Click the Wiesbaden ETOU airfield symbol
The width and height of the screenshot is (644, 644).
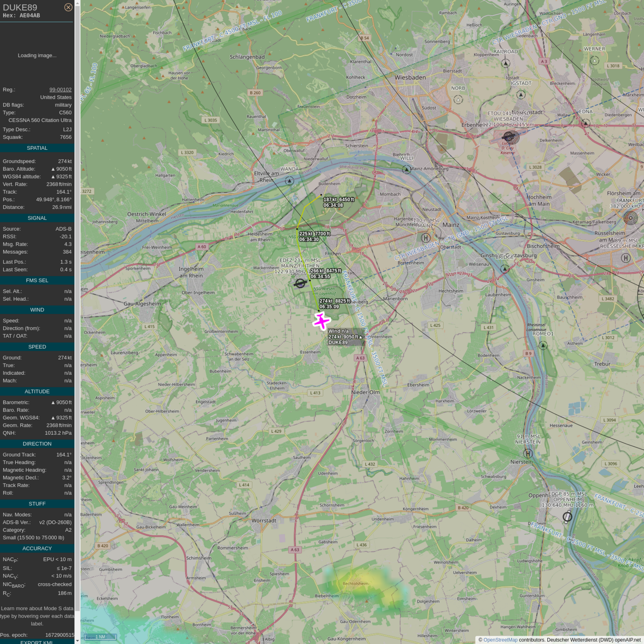510,137
